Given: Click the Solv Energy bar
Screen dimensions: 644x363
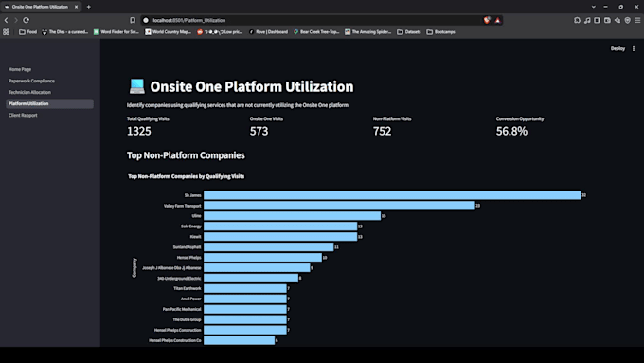Looking at the screenshot, I should (x=280, y=227).
